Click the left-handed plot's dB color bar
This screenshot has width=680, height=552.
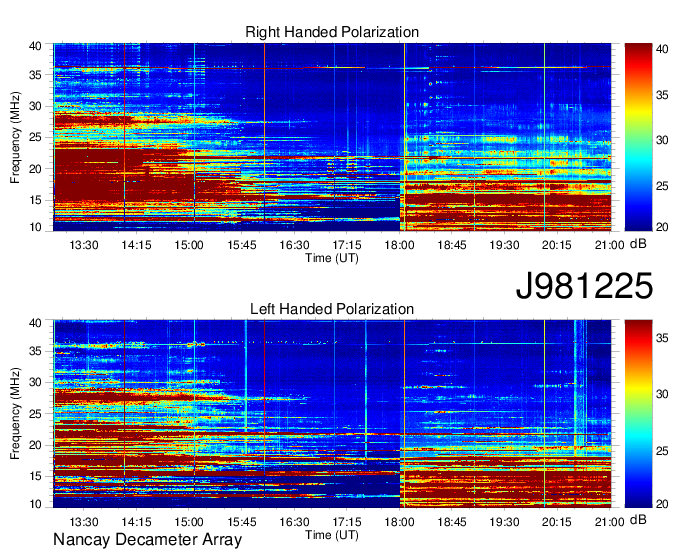638,414
